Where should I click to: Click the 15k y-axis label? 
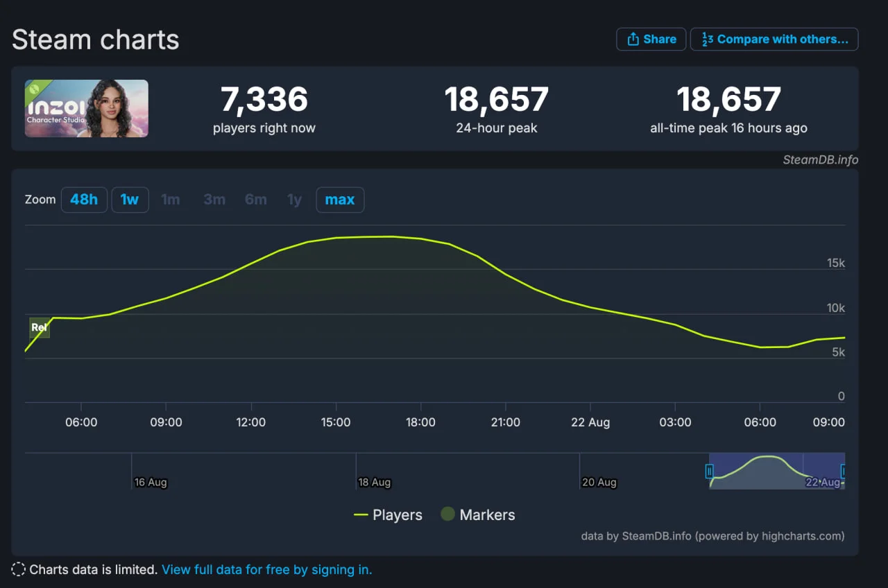[x=836, y=263]
